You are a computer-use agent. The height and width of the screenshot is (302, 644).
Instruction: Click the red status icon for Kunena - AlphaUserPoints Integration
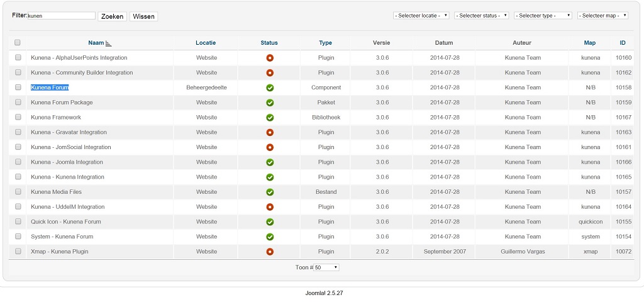(270, 58)
